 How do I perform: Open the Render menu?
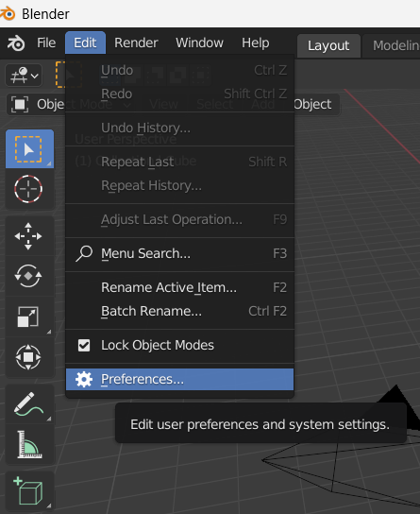pos(136,43)
